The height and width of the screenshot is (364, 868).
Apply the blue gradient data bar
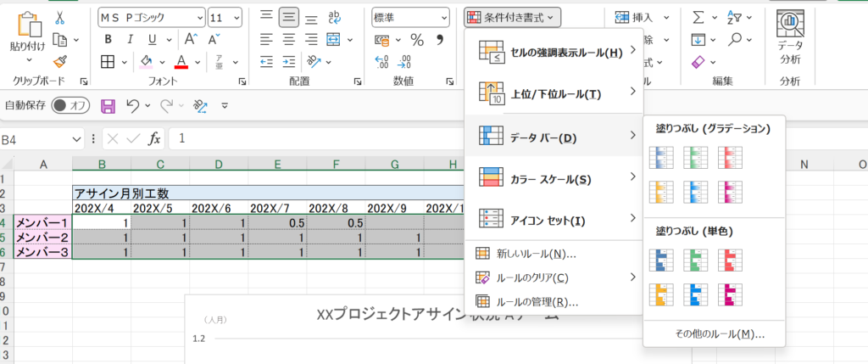[x=660, y=156]
